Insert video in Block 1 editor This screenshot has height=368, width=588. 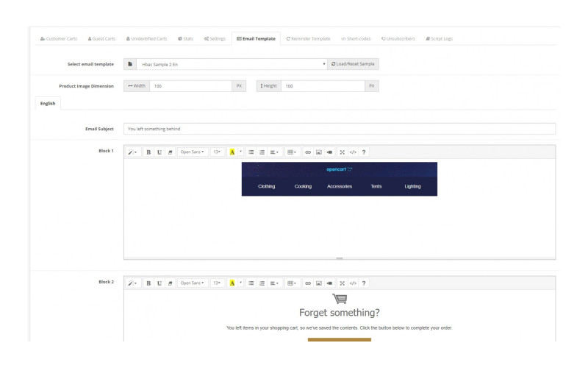(x=329, y=152)
